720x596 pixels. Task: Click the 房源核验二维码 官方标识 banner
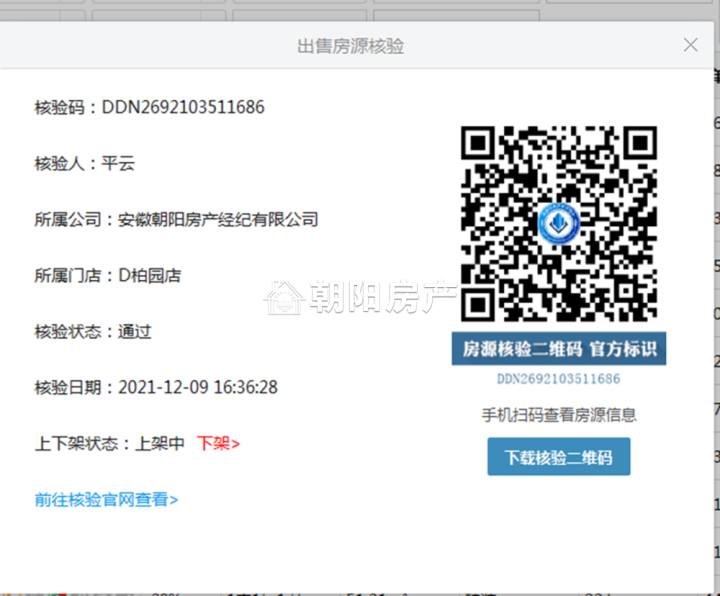pyautogui.click(x=559, y=349)
